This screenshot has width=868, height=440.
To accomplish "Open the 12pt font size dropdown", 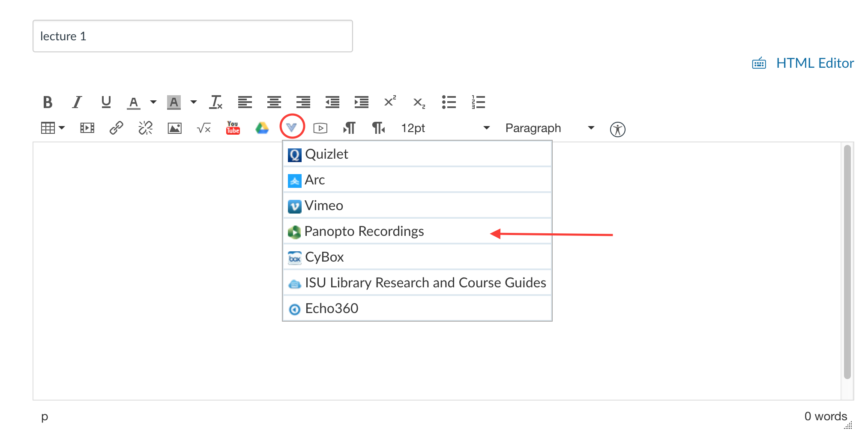I will pos(446,128).
